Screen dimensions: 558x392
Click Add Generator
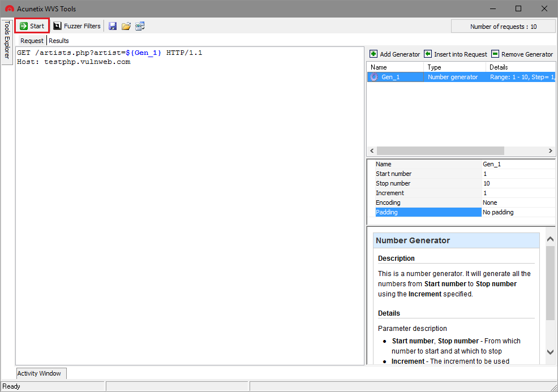[x=395, y=54]
